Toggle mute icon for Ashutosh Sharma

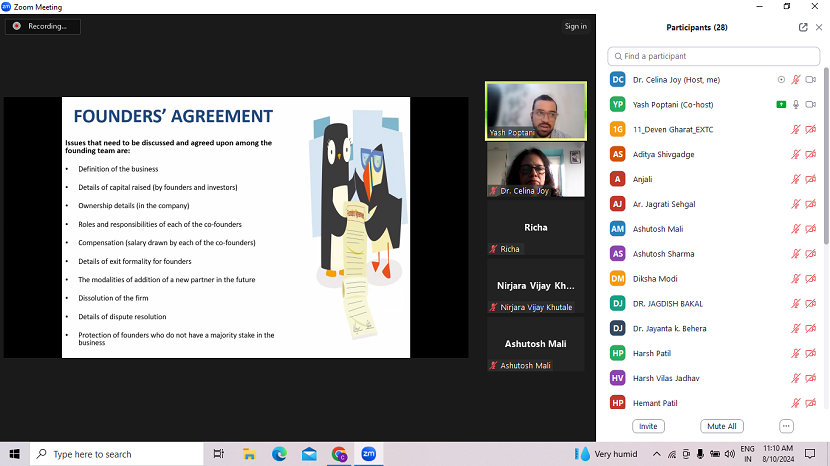(796, 254)
